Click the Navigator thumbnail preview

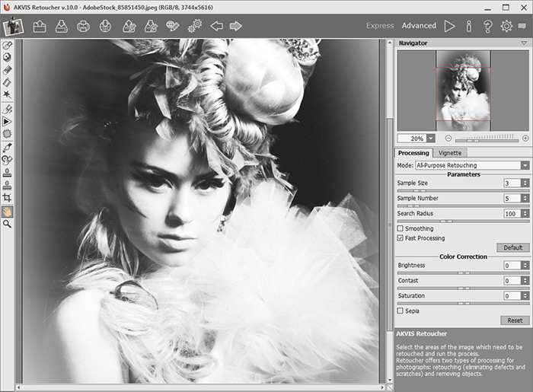(463, 91)
